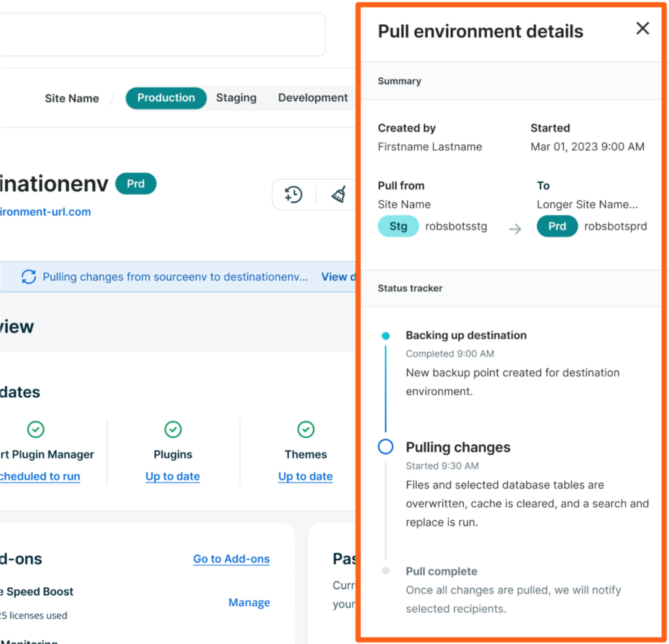The height and width of the screenshot is (644, 669).
Task: Open the Go to Add-ons link
Action: tap(231, 559)
